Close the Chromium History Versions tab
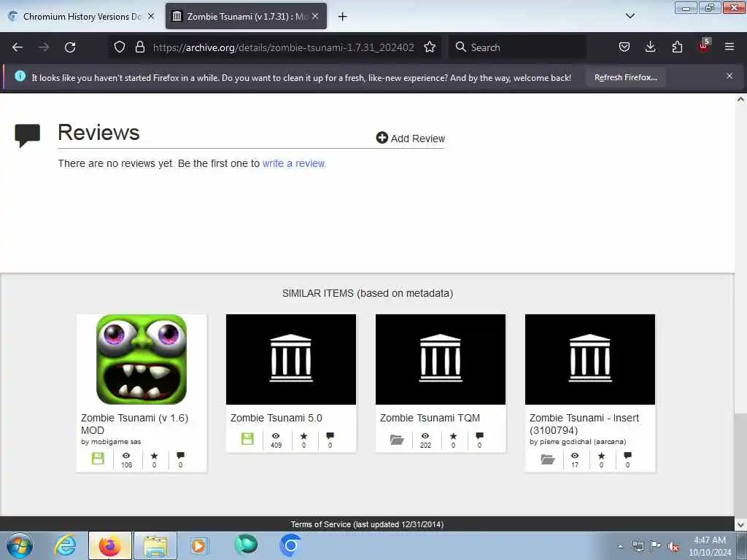Image resolution: width=747 pixels, height=560 pixels. click(151, 16)
